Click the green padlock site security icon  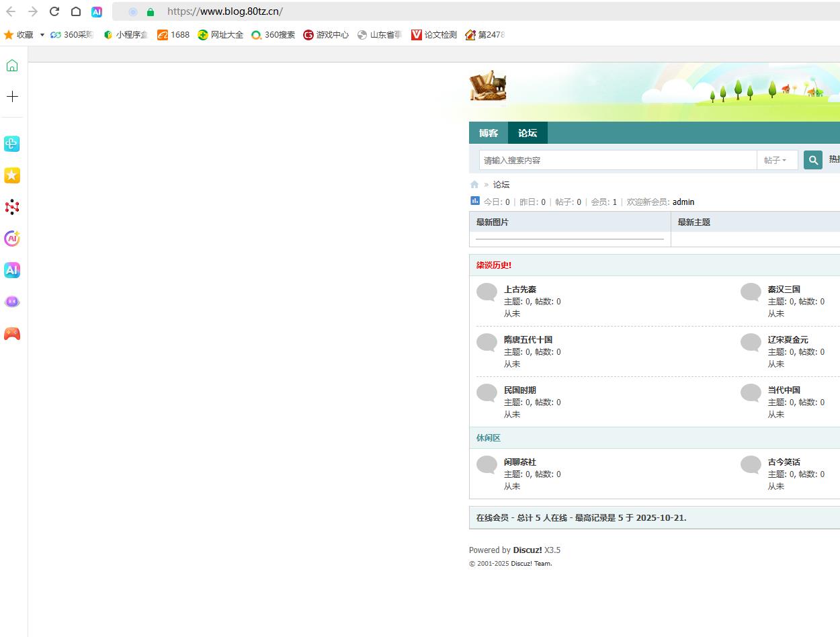(150, 12)
